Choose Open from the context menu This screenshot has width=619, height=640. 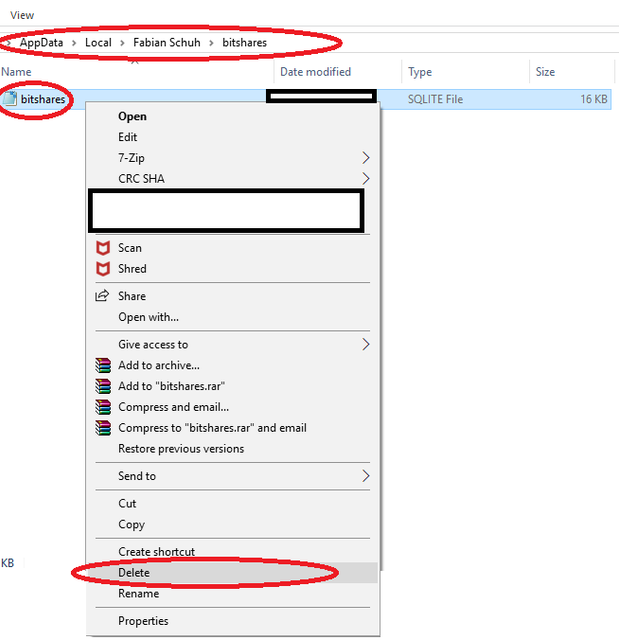tap(132, 116)
